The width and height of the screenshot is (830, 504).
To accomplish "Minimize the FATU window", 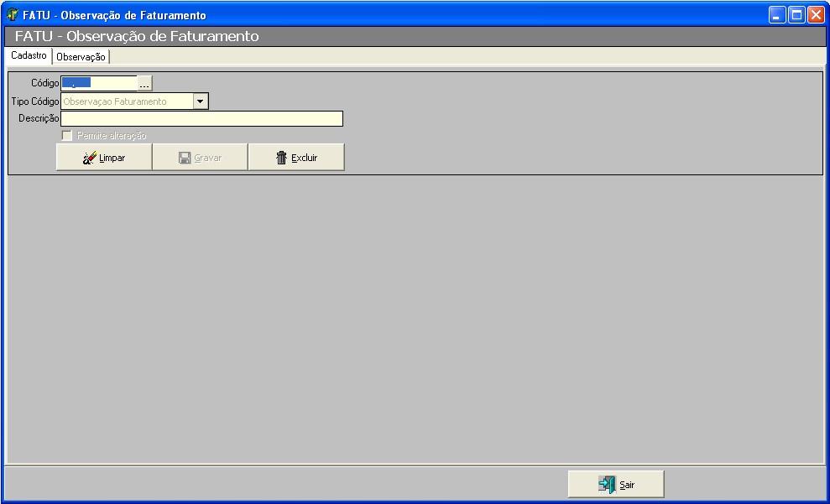I will (777, 15).
